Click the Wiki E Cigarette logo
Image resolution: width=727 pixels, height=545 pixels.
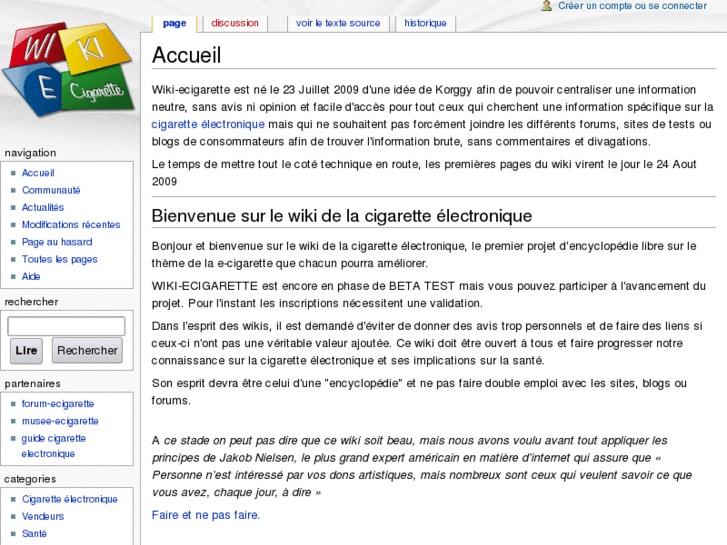tap(69, 69)
